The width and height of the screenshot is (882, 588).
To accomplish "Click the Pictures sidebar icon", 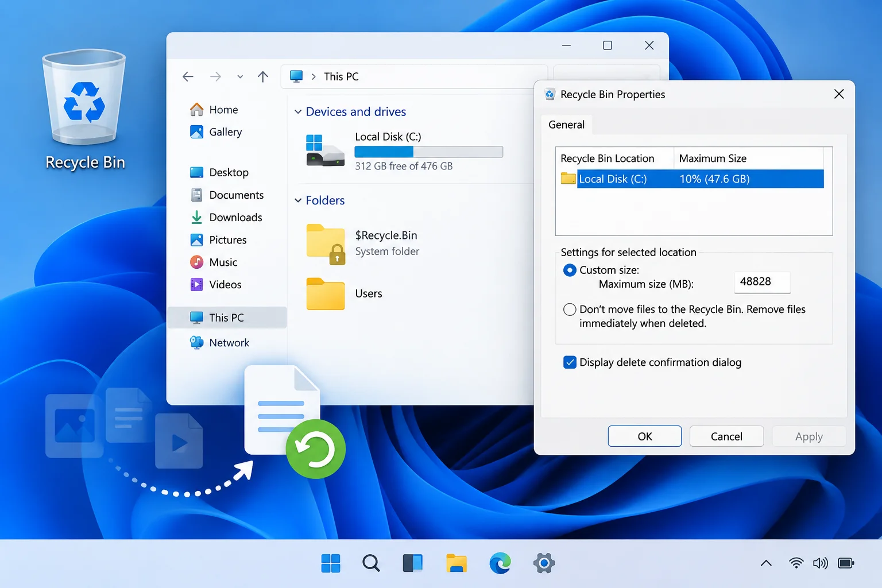I will [196, 240].
